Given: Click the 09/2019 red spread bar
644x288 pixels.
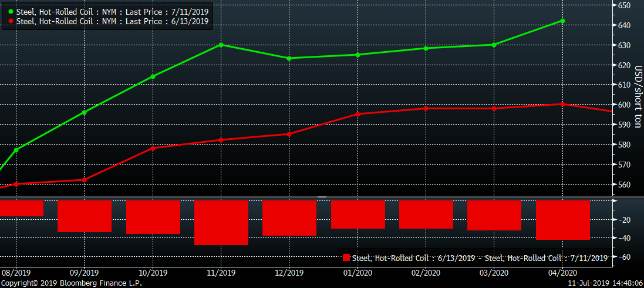Looking at the screenshot, I should (x=85, y=216).
